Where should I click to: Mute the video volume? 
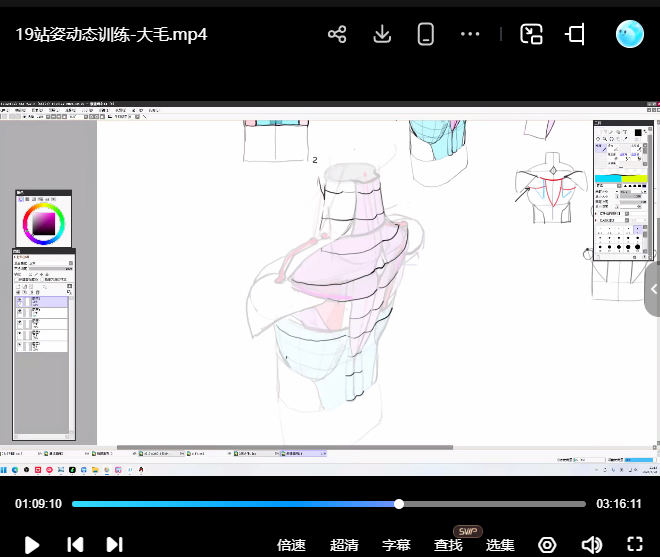click(591, 545)
